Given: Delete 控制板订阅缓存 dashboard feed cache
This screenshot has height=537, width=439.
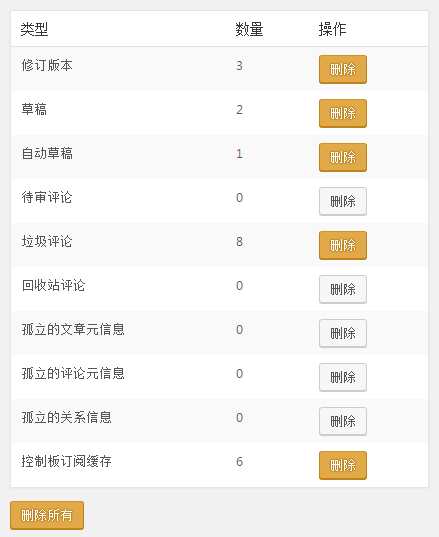Looking at the screenshot, I should click(343, 465).
